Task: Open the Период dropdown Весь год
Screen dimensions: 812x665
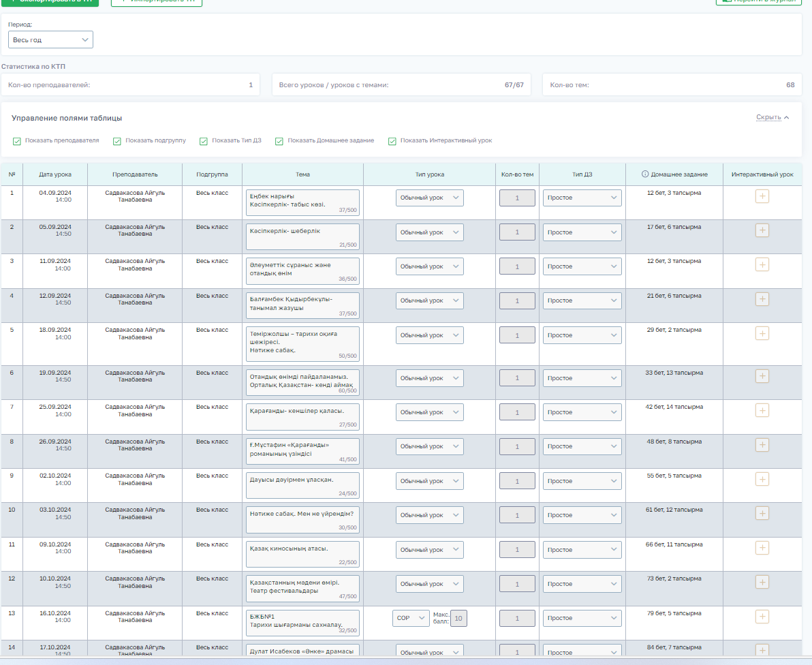Action: click(x=50, y=40)
